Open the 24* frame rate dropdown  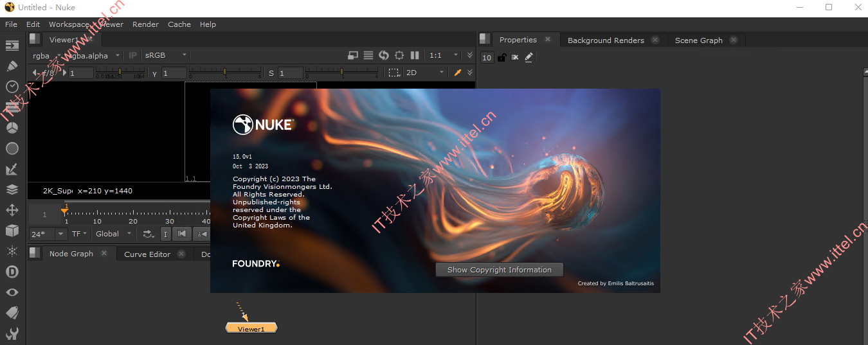pos(48,234)
